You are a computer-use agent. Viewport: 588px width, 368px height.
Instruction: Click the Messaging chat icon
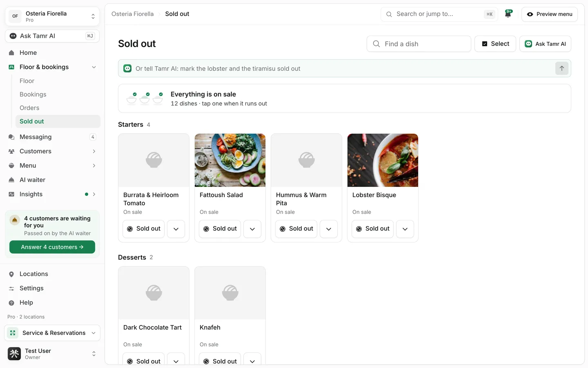11,137
